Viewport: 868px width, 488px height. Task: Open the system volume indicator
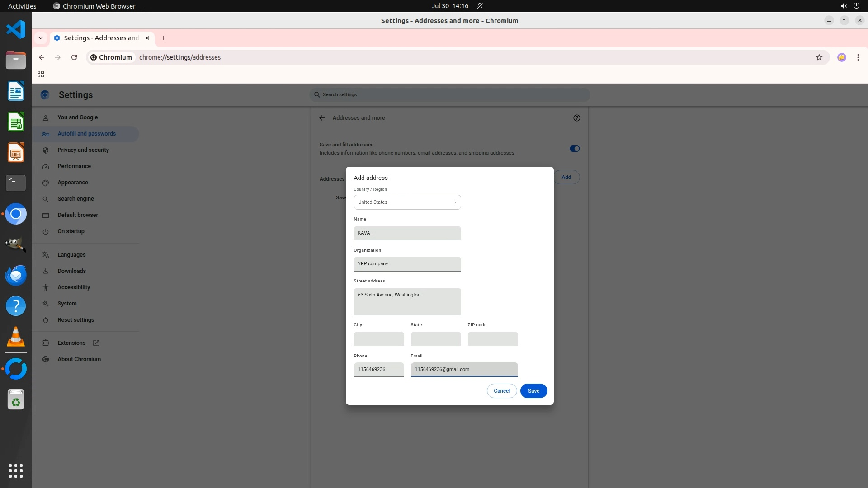point(843,6)
